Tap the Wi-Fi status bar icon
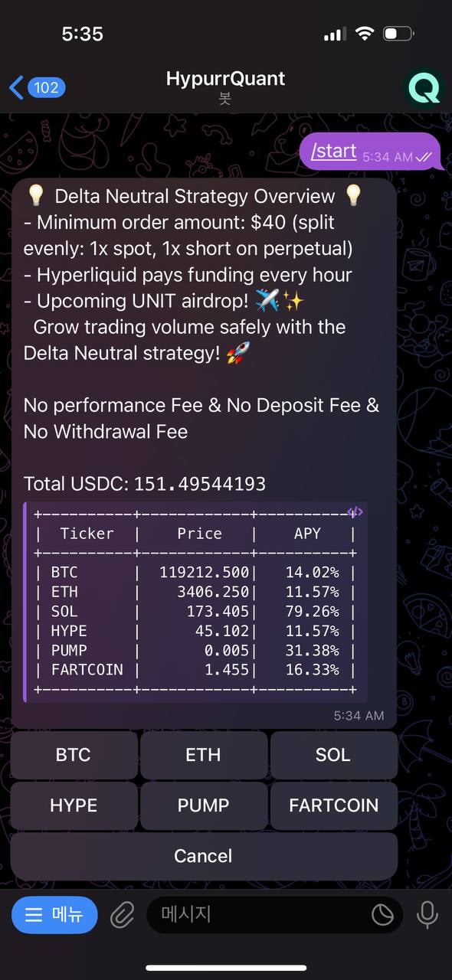452x980 pixels. [364, 33]
